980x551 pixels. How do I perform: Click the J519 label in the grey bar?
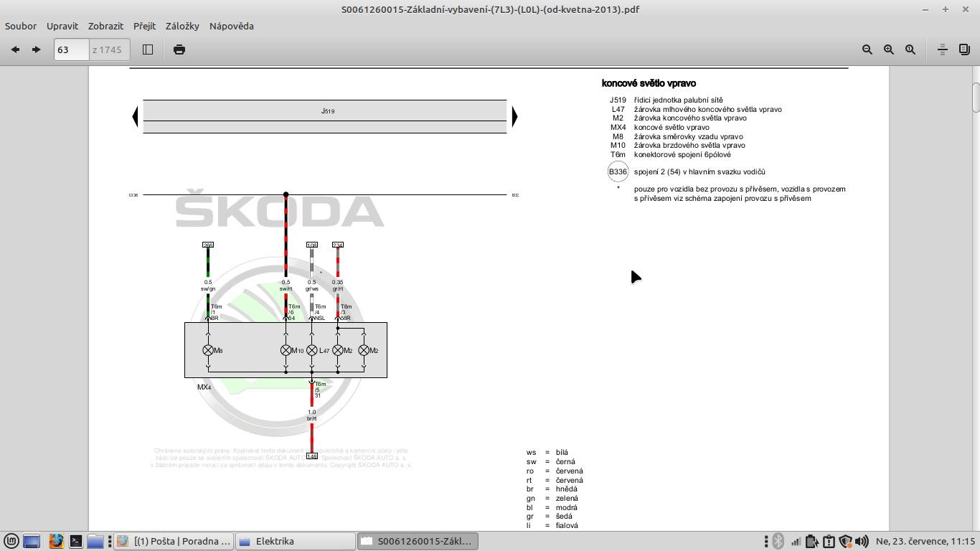coord(327,111)
